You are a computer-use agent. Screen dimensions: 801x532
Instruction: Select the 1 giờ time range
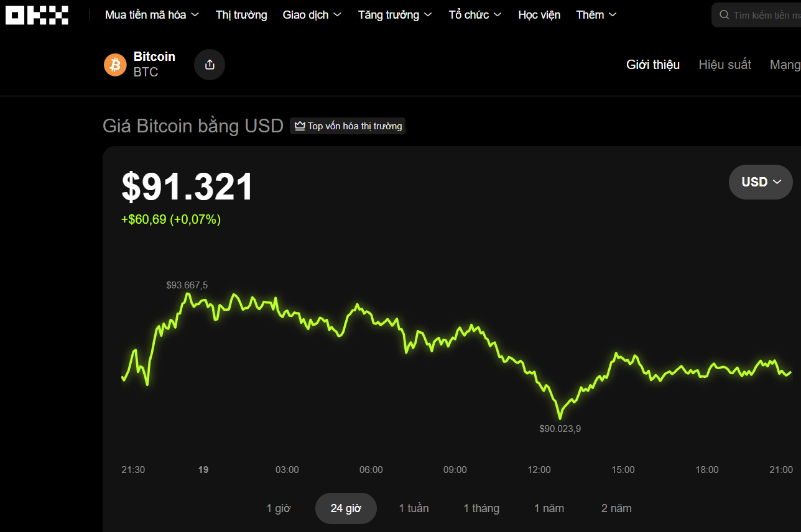coord(279,508)
